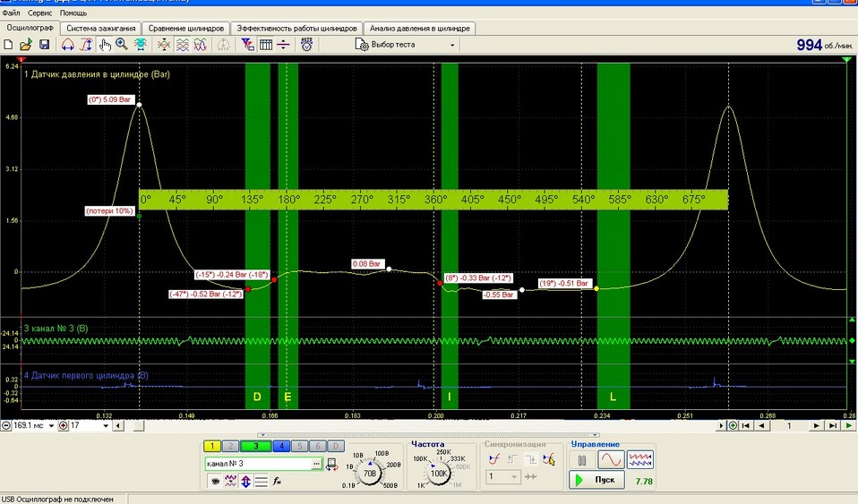Open the dropdown showing value 17
This screenshot has width=858, height=504.
tap(105, 426)
